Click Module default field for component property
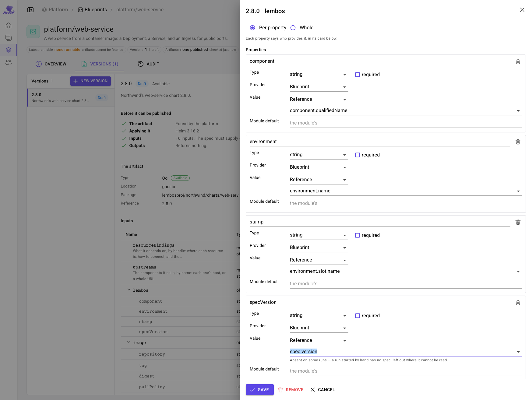Screen dimensions: 532x400 click(406, 123)
